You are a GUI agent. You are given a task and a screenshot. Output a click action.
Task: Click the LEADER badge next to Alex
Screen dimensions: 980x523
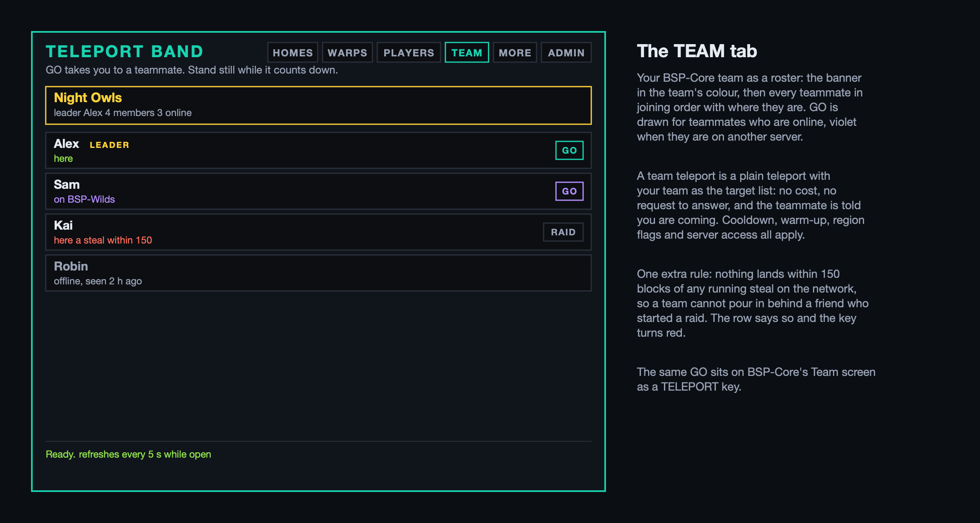(109, 145)
